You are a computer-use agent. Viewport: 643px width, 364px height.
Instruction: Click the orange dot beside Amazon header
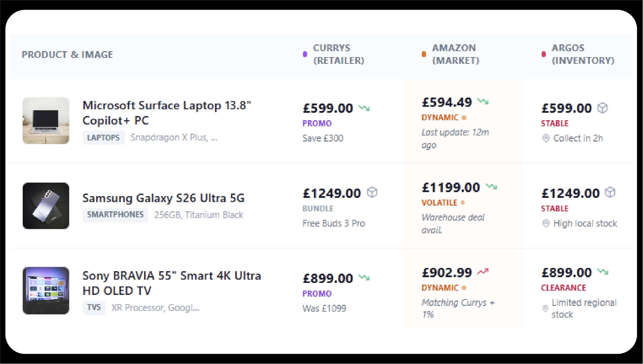(x=424, y=54)
